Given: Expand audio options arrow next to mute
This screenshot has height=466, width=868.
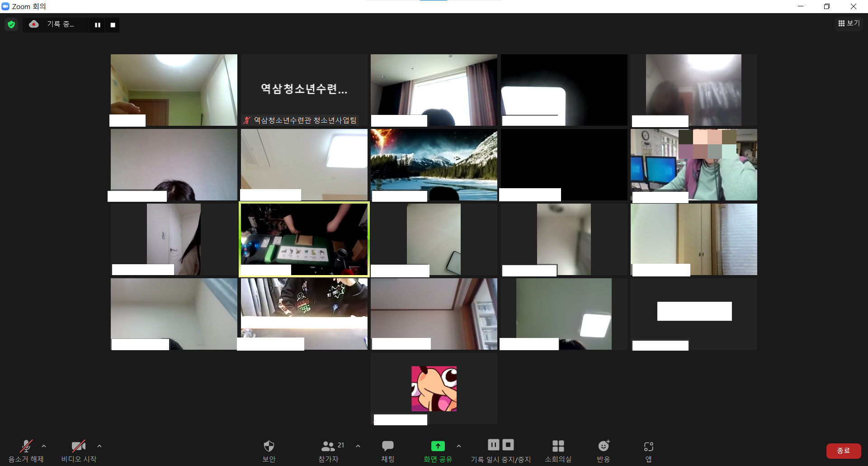Looking at the screenshot, I should click(x=44, y=446).
